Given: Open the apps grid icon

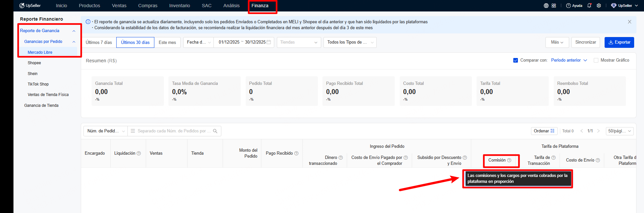Looking at the screenshot, I should coord(554,6).
